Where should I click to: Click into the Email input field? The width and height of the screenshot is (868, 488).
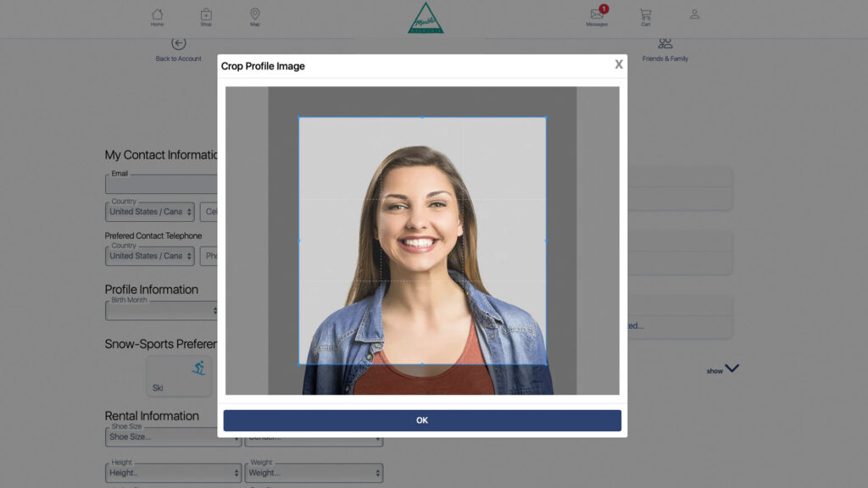click(x=161, y=184)
